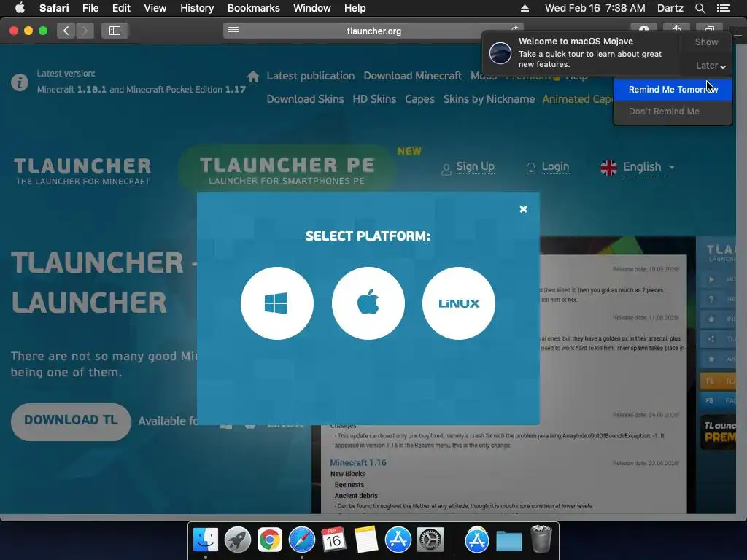Open Calendar in the Dock
Image resolution: width=747 pixels, height=560 pixels.
point(333,540)
